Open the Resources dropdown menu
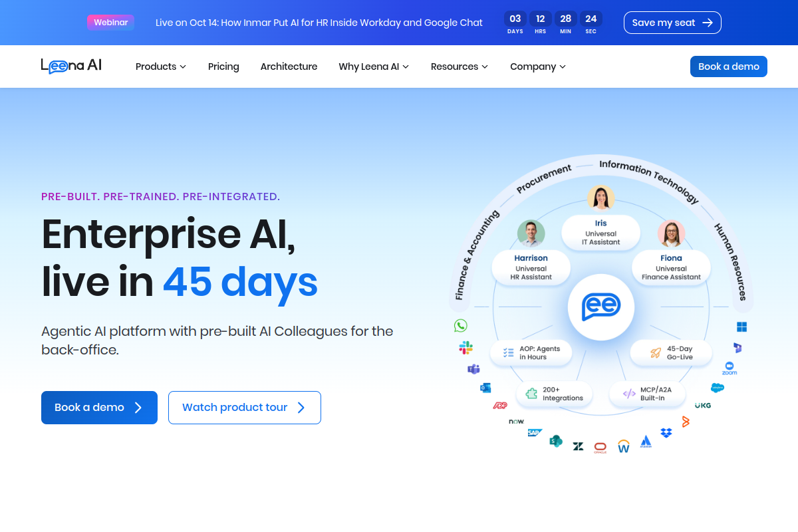798x532 pixels. tap(460, 66)
